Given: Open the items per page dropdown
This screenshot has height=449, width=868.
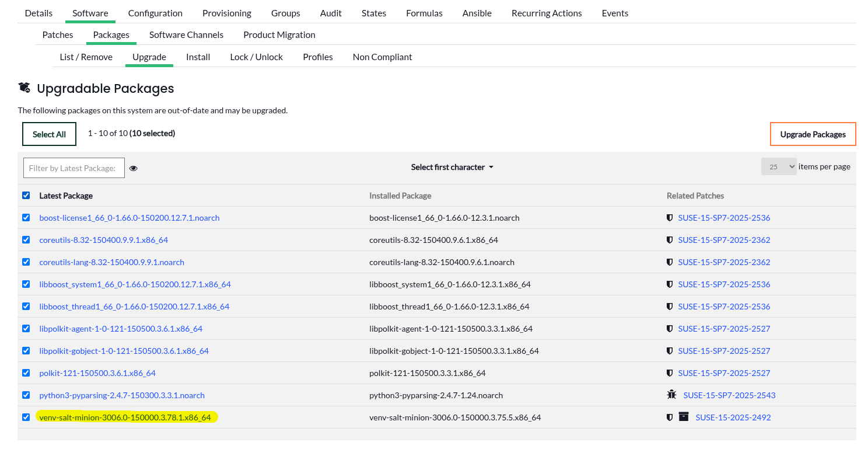Looking at the screenshot, I should (x=778, y=166).
